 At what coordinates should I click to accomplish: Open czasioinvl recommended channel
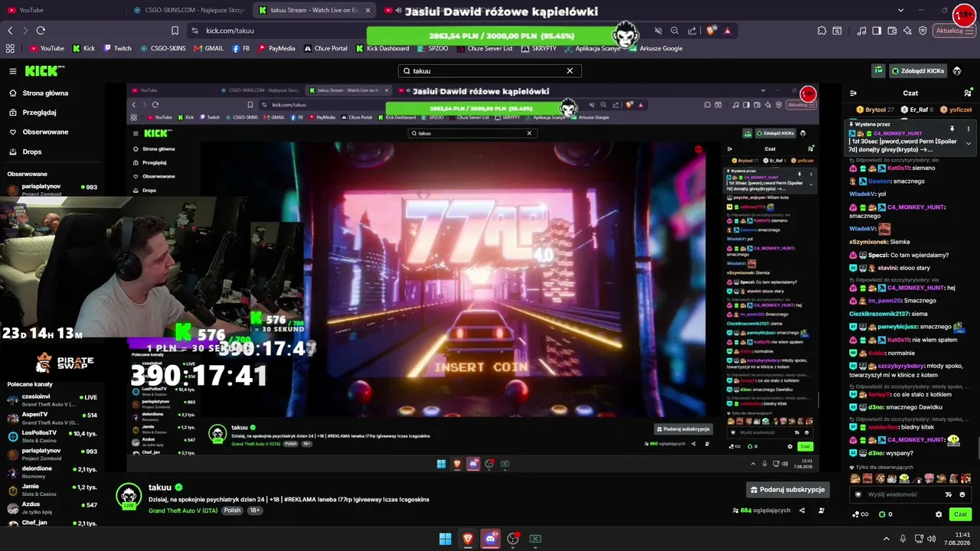click(52, 400)
